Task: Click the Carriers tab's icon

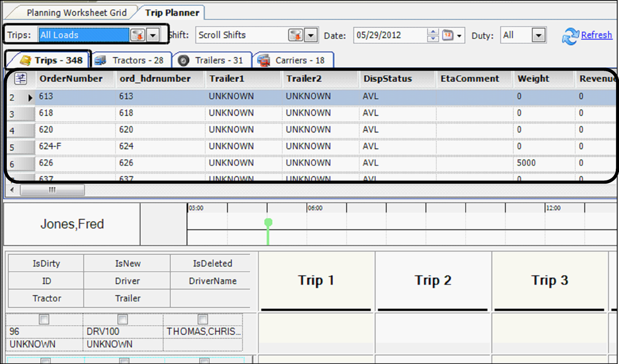Action: [x=264, y=60]
